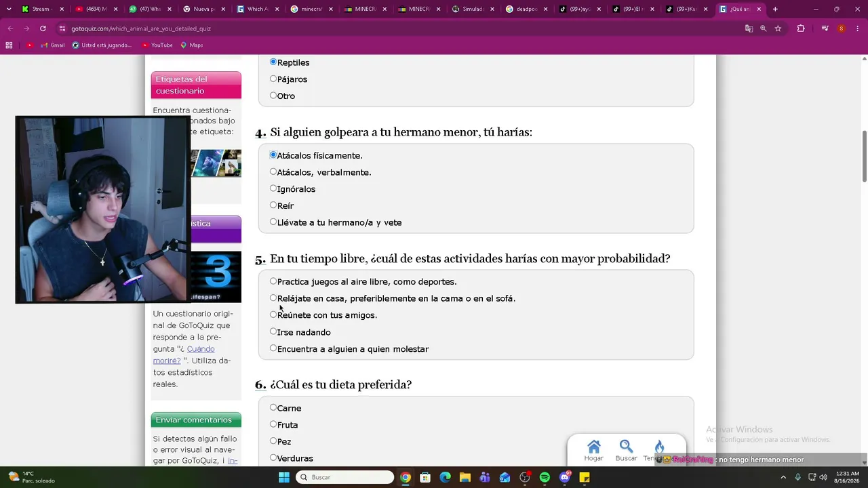Open the Chrome extensions puzzle icon
868x488 pixels.
tap(801, 28)
